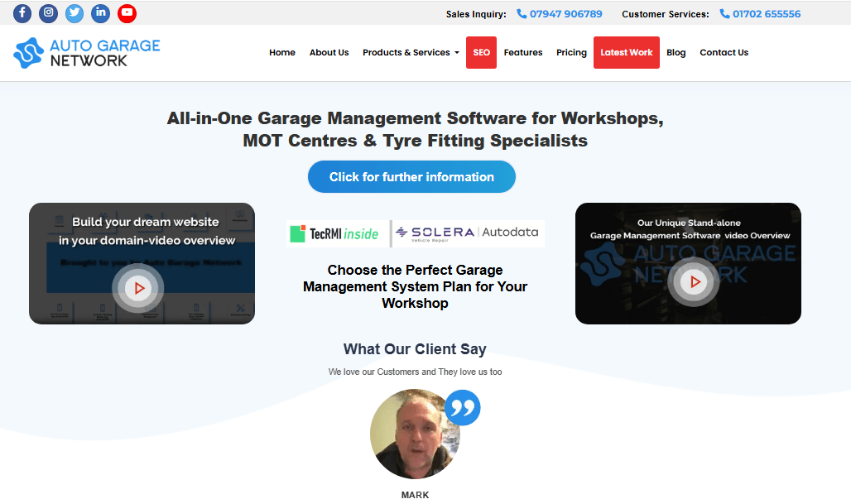The image size is (851, 504).
Task: Open the Twitter social icon
Action: point(75,13)
